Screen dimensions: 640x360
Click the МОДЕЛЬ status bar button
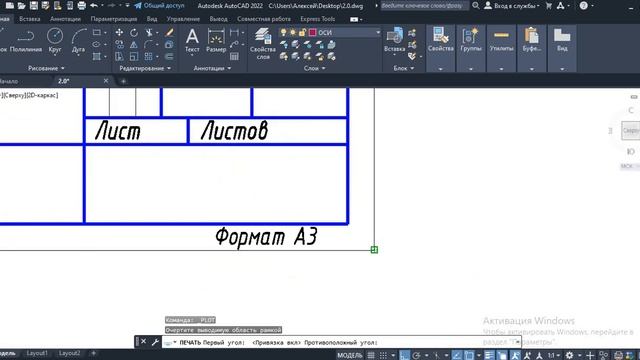pyautogui.click(x=350, y=356)
